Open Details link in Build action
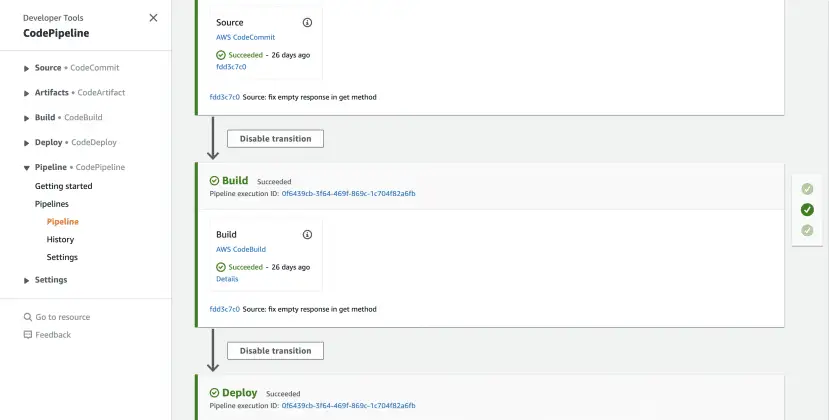The image size is (829, 420). pyautogui.click(x=227, y=279)
